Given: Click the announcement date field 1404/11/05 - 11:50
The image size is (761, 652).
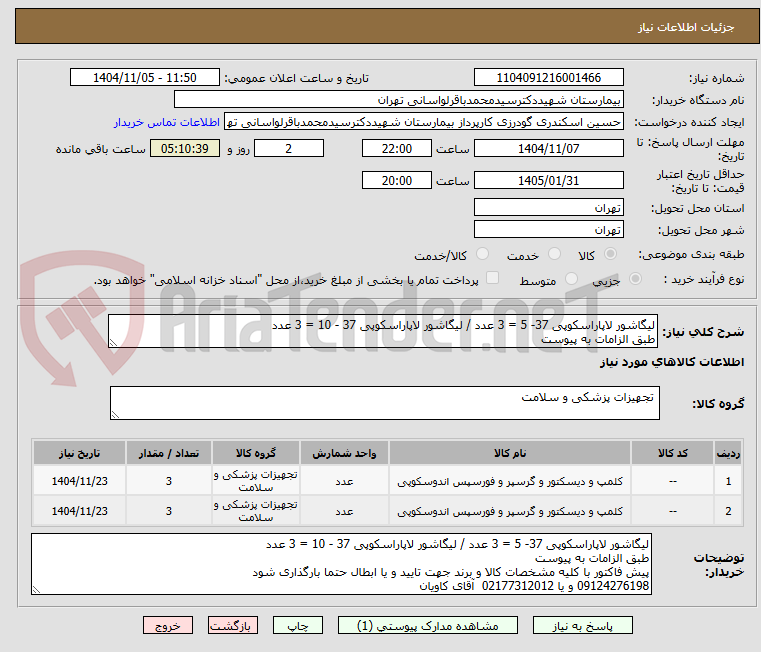Looking at the screenshot, I should 145,78.
